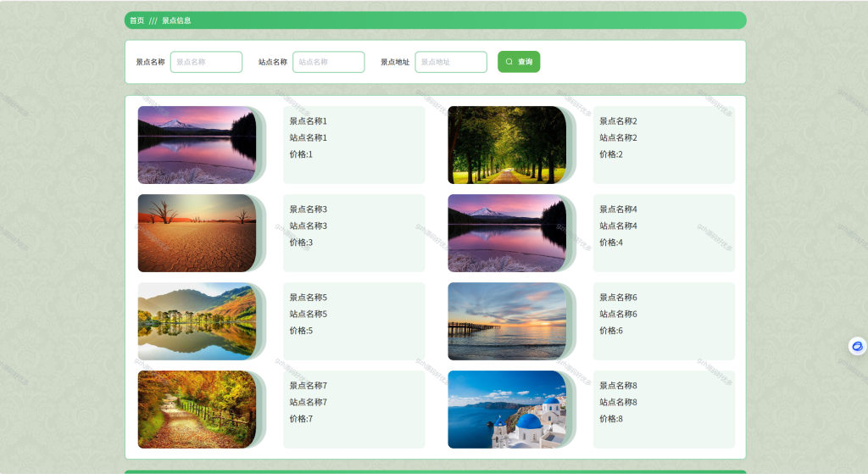Viewport: 868px width, 474px height.
Task: Open thumbnail image of 景点名称3
Action: 197,233
